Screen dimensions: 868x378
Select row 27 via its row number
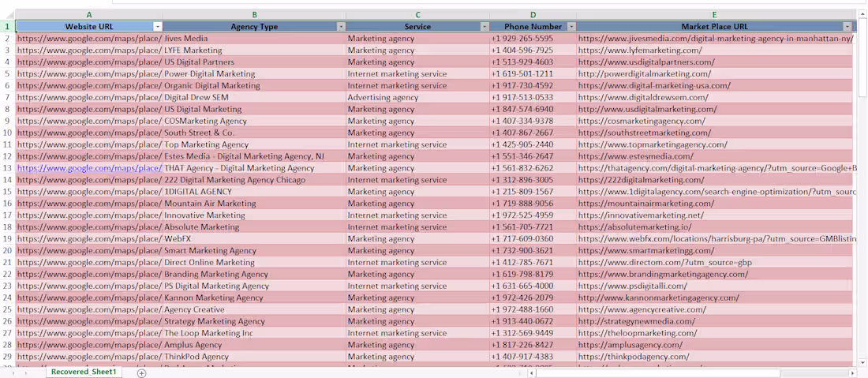[x=8, y=333]
